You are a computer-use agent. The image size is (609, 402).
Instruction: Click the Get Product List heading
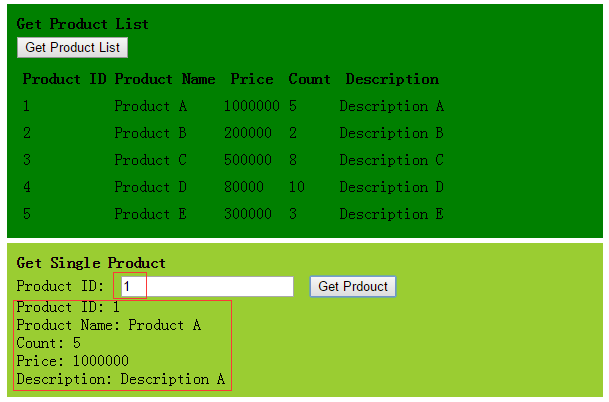point(82,24)
